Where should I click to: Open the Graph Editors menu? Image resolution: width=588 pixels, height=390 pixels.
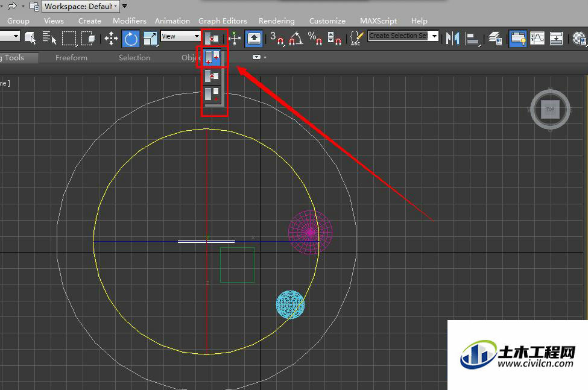pyautogui.click(x=223, y=21)
